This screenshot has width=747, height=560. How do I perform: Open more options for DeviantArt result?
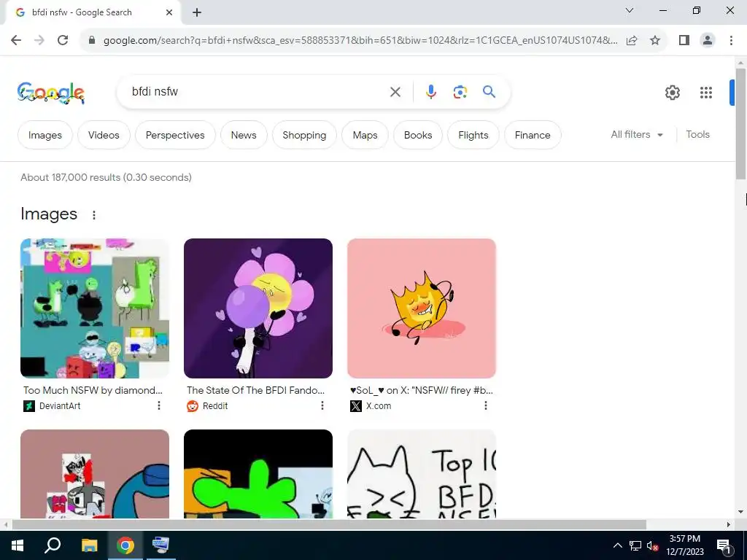click(158, 405)
